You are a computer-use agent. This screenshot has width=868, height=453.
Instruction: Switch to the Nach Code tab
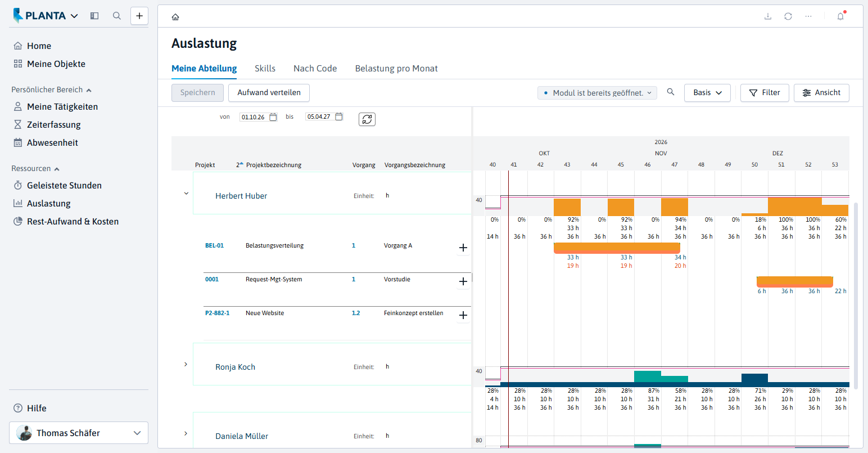point(315,69)
